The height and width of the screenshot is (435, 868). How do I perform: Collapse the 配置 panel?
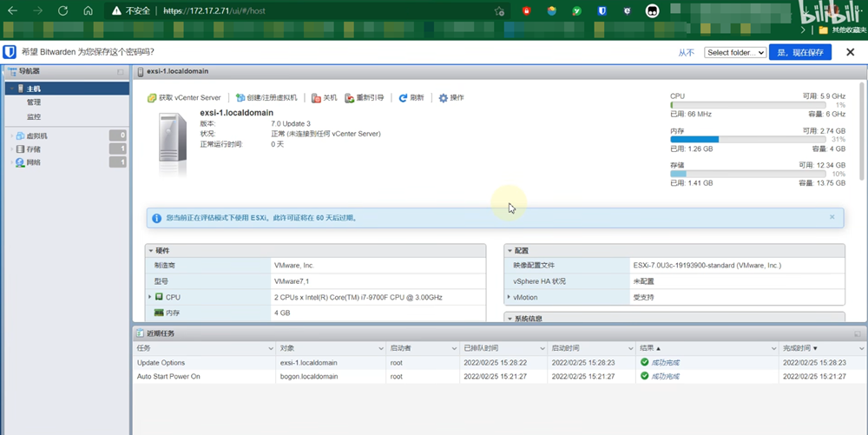pyautogui.click(x=510, y=251)
